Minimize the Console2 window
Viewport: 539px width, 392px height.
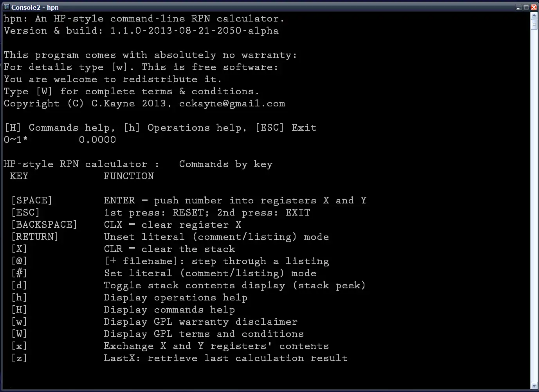coord(518,7)
